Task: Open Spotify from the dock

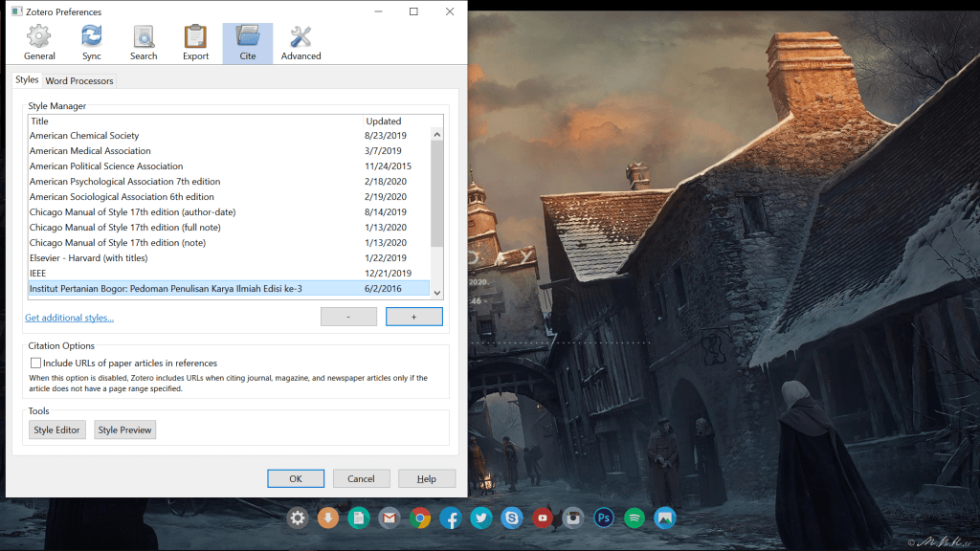Action: [634, 518]
